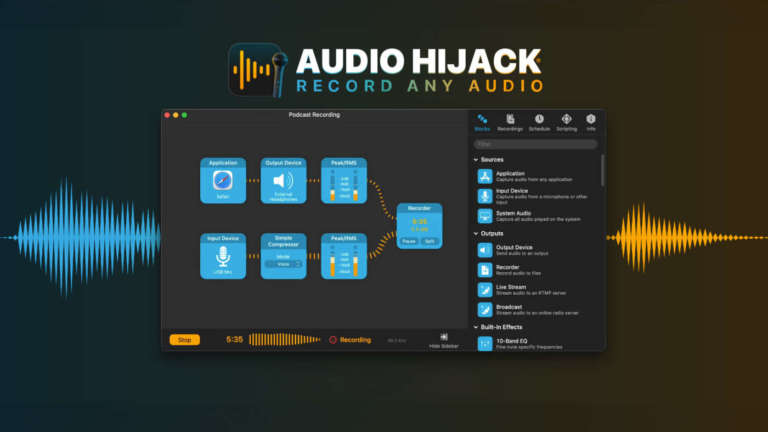The width and height of the screenshot is (768, 432).
Task: Select the bottom Peak/RMS meter block
Action: click(344, 256)
